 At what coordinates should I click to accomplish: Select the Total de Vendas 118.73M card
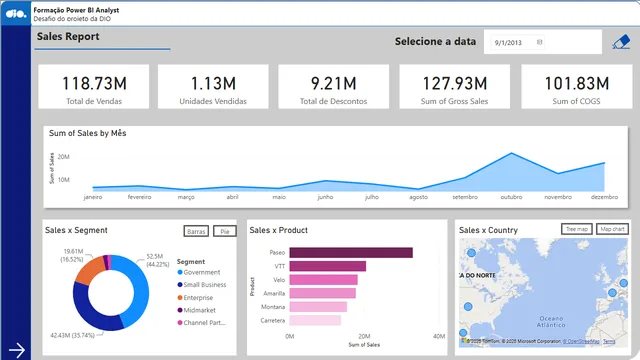(94, 87)
